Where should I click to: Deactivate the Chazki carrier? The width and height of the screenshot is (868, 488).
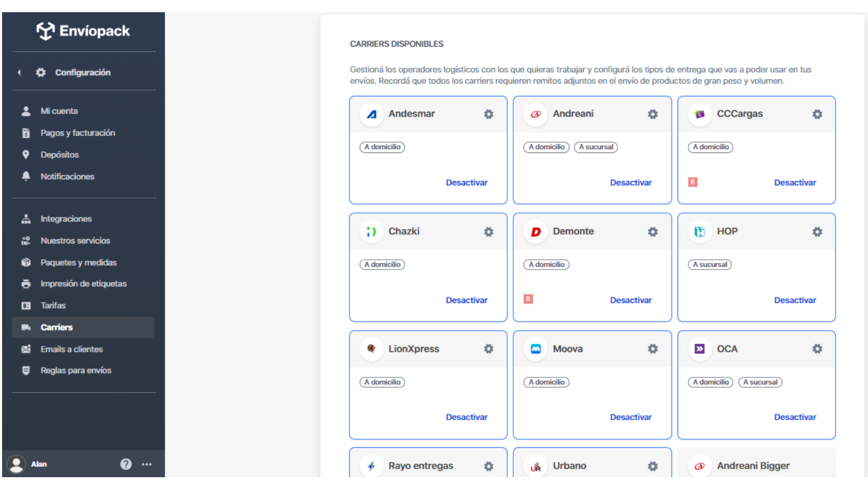pyautogui.click(x=467, y=300)
